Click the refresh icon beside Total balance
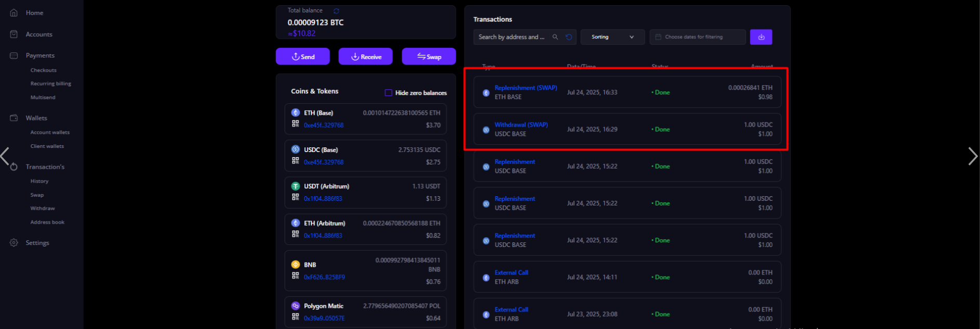This screenshot has width=980, height=329. click(336, 11)
